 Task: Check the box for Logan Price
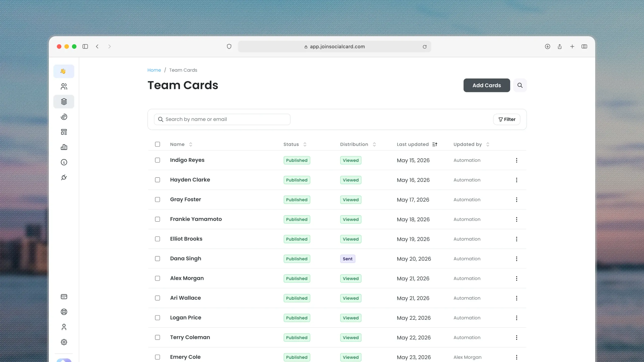pos(157,318)
